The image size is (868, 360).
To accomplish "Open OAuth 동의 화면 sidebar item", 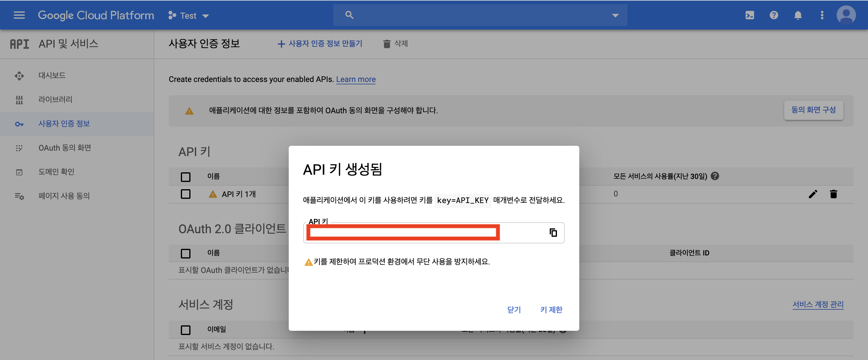I will [65, 148].
